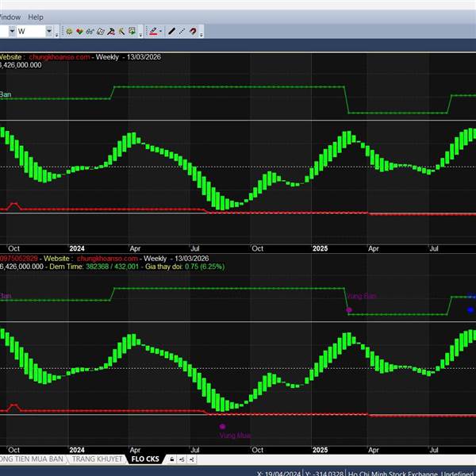Click the pickaxe icon in the toolbar

click(x=122, y=32)
